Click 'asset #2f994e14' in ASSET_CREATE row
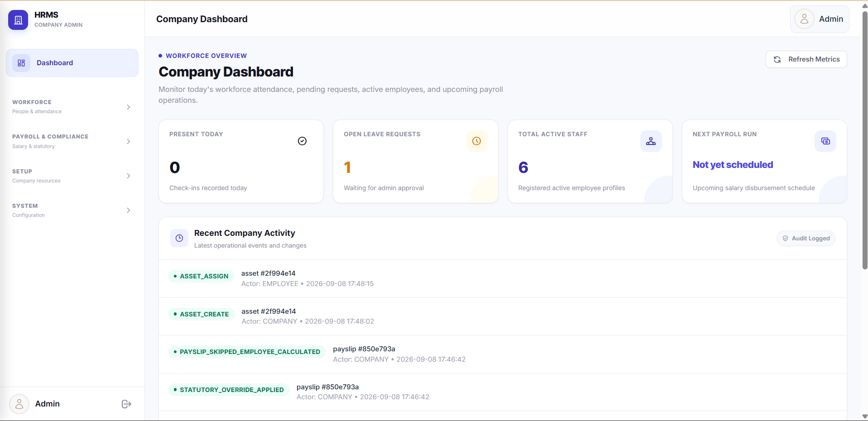 click(x=269, y=311)
